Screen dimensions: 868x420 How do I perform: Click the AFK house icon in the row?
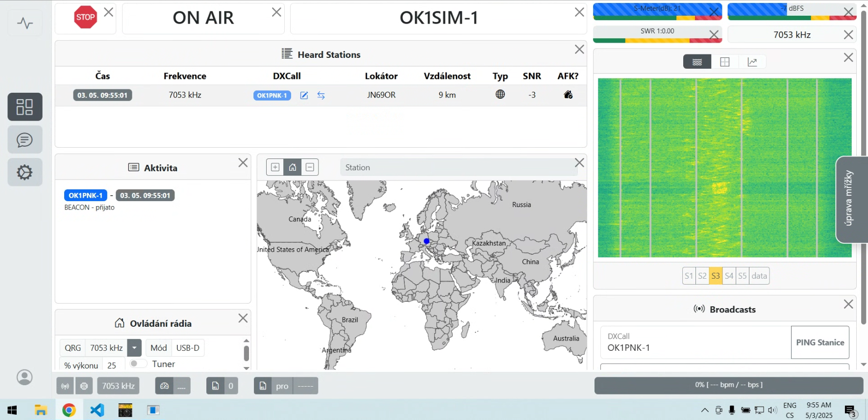click(568, 94)
